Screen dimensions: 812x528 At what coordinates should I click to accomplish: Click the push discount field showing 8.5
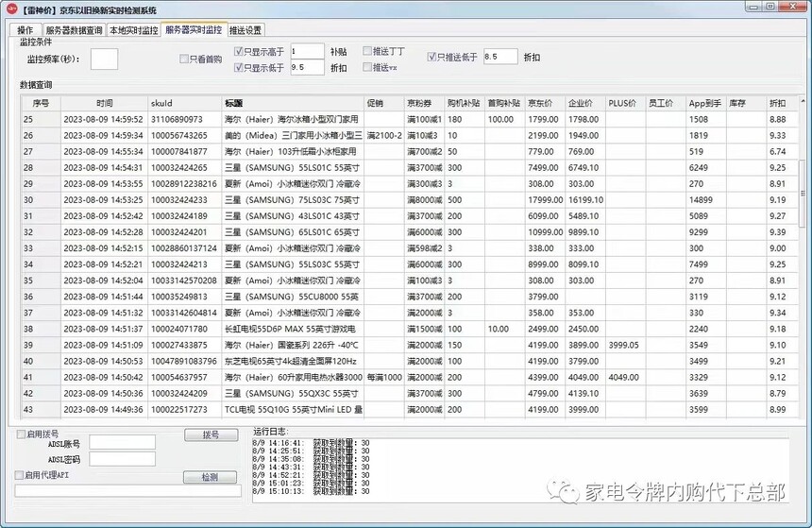(x=500, y=57)
